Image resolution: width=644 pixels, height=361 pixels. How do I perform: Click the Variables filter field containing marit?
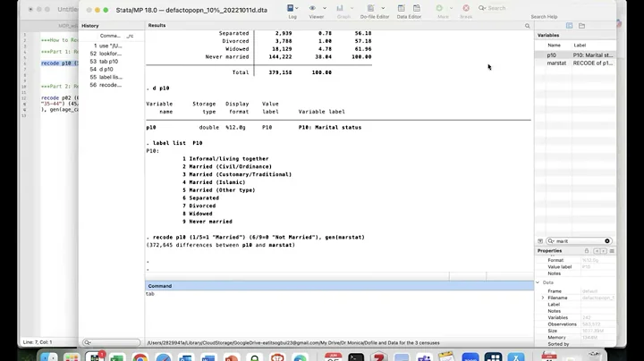[579, 241]
